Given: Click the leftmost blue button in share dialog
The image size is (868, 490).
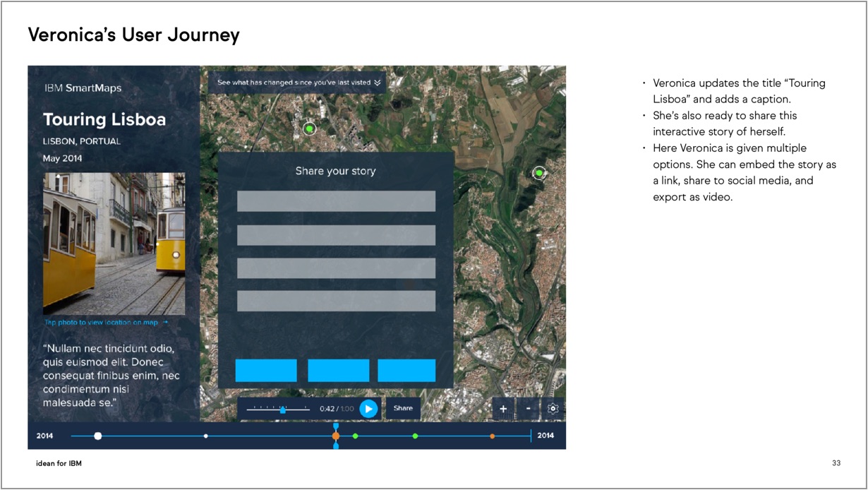Looking at the screenshot, I should tap(266, 371).
